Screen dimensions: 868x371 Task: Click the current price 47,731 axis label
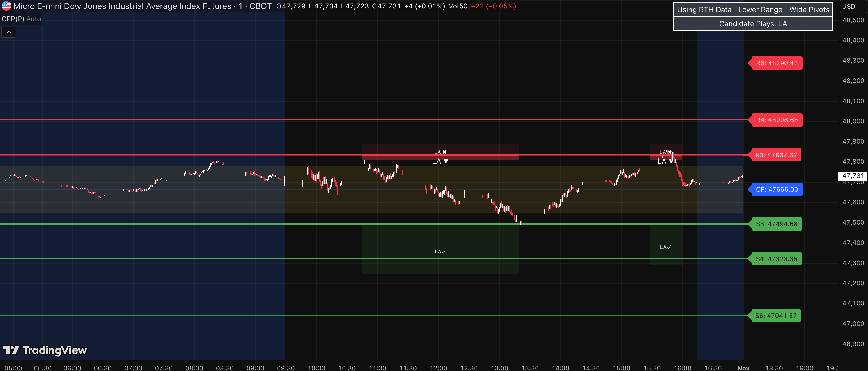[853, 176]
